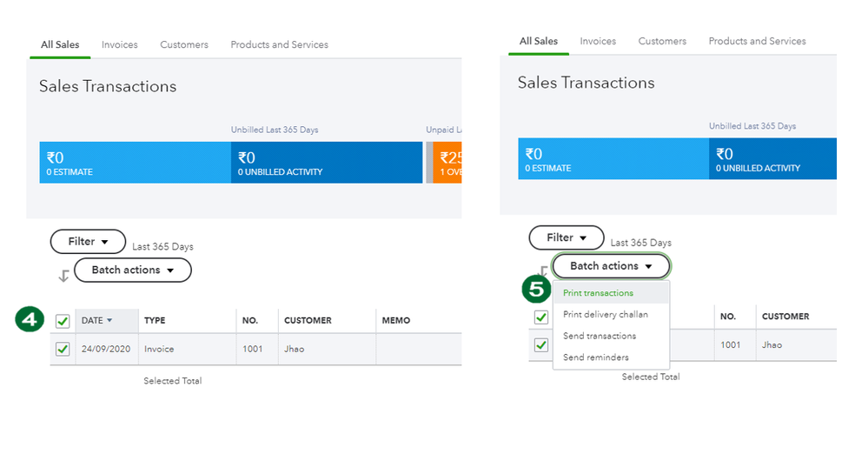Click the green step 4 badge
Image resolution: width=868 pixels, height=454 pixels.
coord(30,320)
